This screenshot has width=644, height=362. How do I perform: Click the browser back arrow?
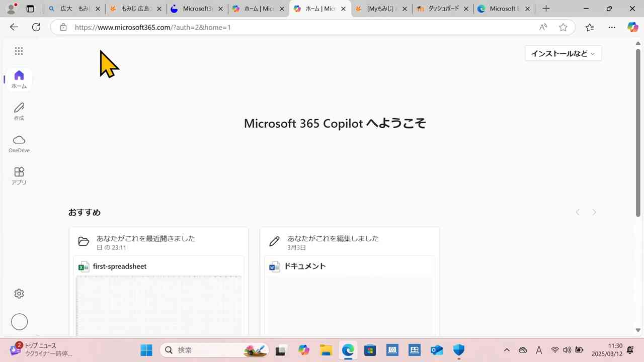point(14,27)
